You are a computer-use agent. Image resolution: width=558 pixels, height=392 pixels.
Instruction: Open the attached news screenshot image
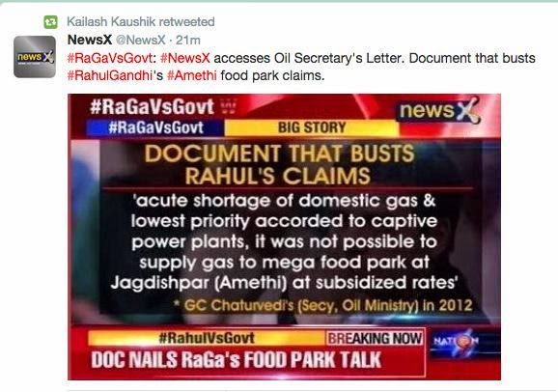tap(284, 237)
